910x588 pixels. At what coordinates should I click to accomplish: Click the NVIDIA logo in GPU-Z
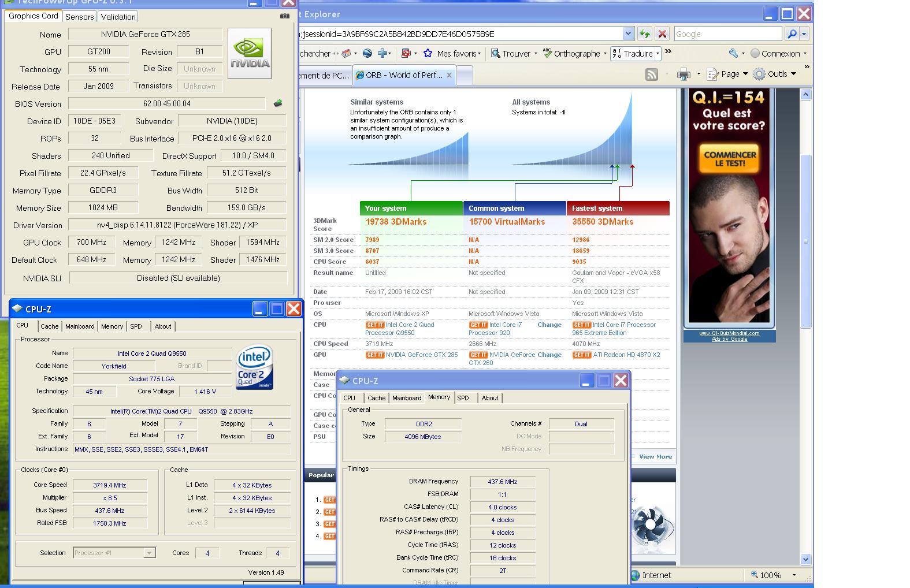coord(250,53)
